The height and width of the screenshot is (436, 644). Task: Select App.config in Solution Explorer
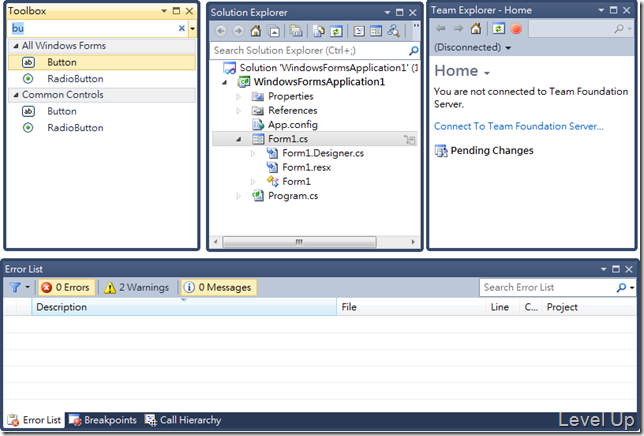point(292,125)
